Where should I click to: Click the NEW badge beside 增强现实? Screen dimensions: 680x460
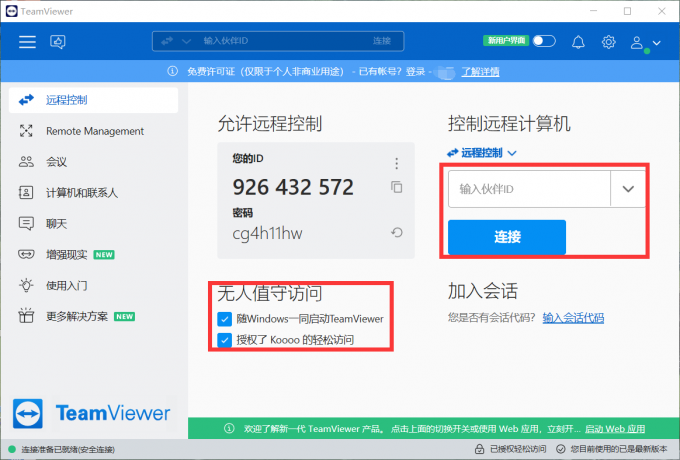(104, 254)
